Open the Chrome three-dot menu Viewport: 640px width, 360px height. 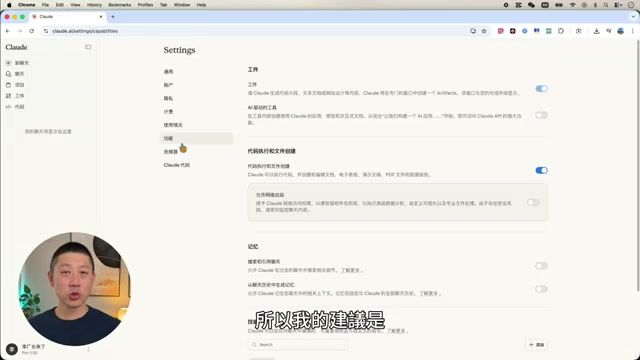click(x=633, y=31)
